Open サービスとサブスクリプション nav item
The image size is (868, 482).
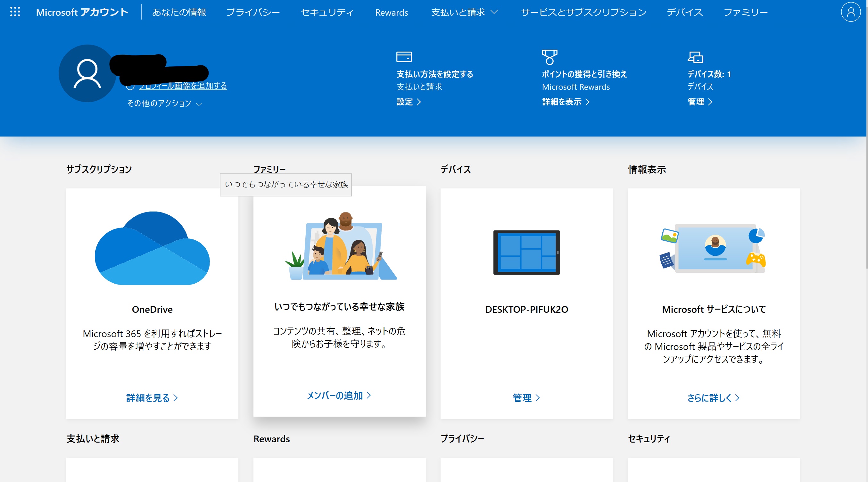[x=583, y=12]
